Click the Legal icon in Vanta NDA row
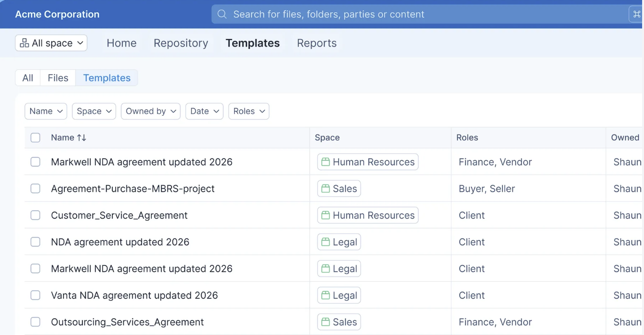The height and width of the screenshot is (335, 644). pos(325,295)
